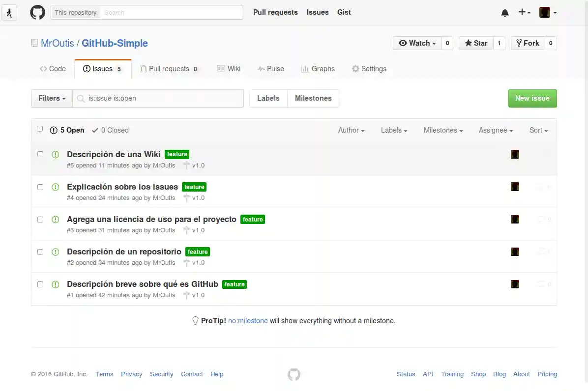The height and width of the screenshot is (391, 588).
Task: Open Gist from the top navigation
Action: pos(344,12)
